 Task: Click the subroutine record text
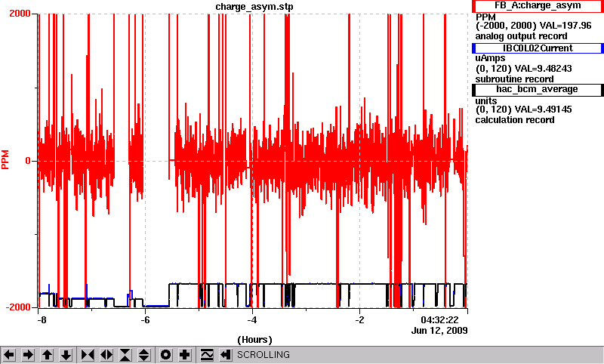(514, 79)
